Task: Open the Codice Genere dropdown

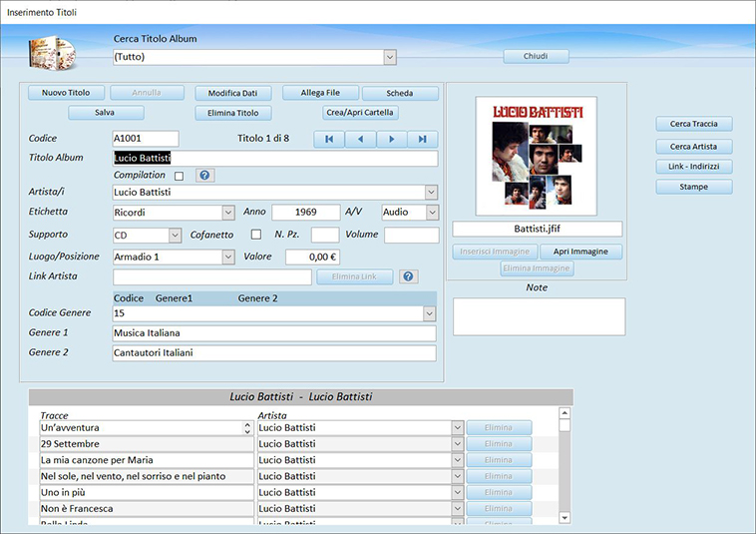Action: [x=430, y=313]
